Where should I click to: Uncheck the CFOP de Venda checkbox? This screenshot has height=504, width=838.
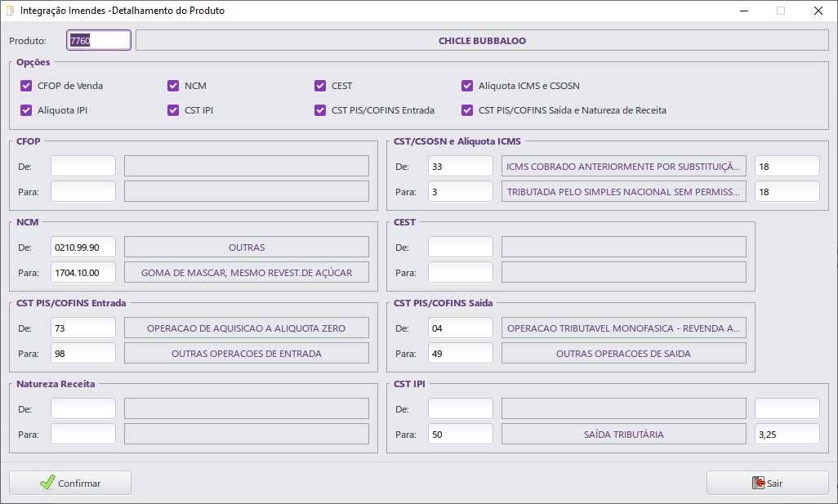pyautogui.click(x=26, y=86)
